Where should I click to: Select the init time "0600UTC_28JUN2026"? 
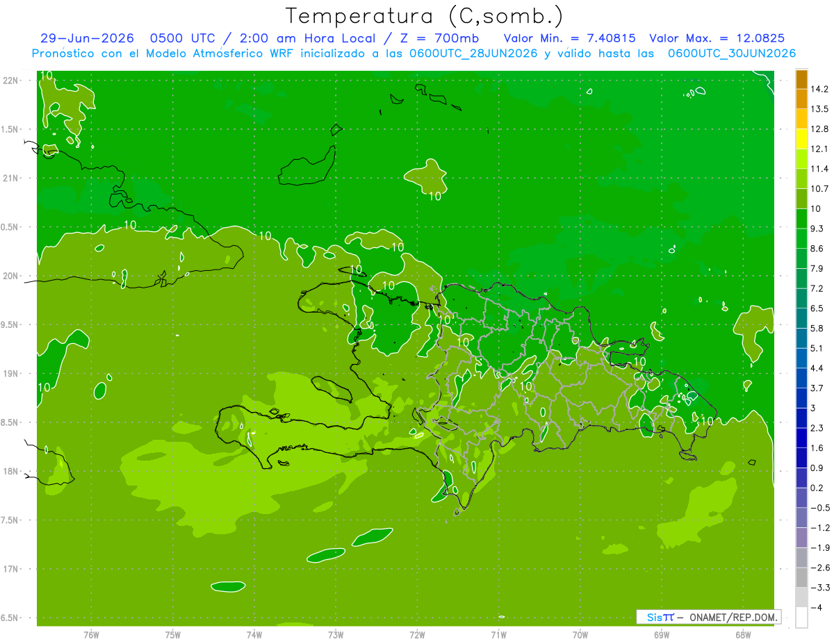point(473,53)
